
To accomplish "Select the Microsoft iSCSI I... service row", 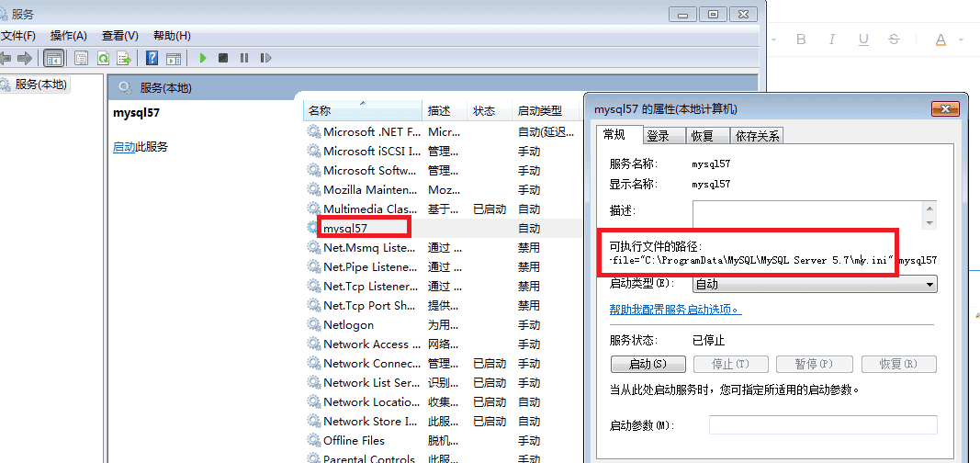I will pos(443,152).
